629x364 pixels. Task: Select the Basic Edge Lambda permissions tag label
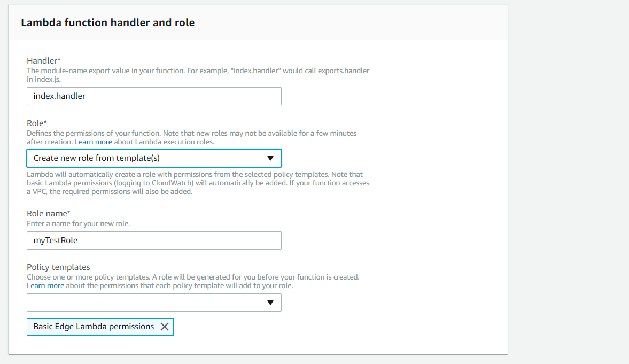pyautogui.click(x=94, y=327)
